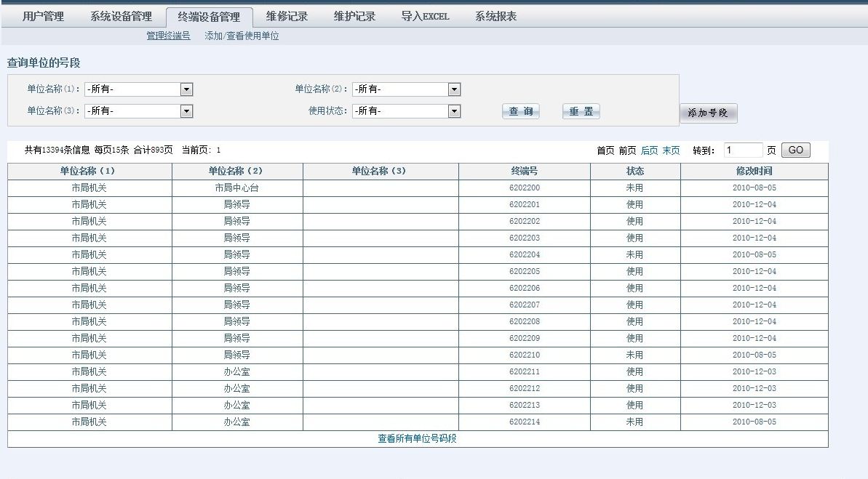Go to next page via 后页
Viewport: 868px width, 479px height.
coord(649,150)
